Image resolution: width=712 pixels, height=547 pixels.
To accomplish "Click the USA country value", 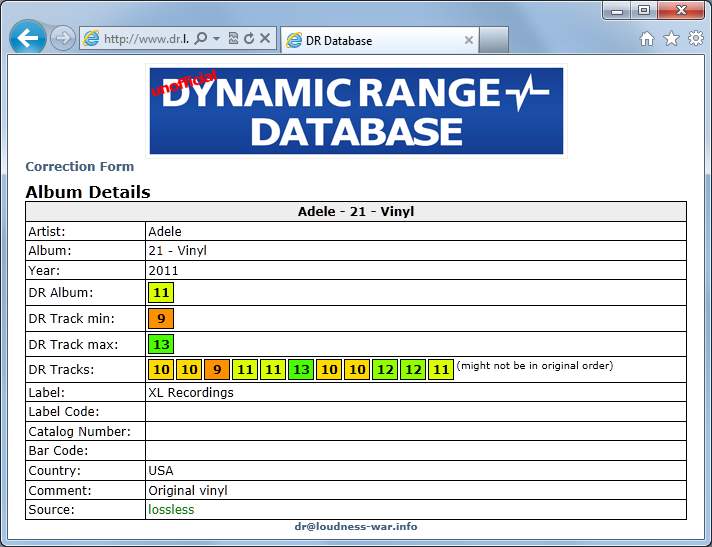I will pyautogui.click(x=161, y=471).
